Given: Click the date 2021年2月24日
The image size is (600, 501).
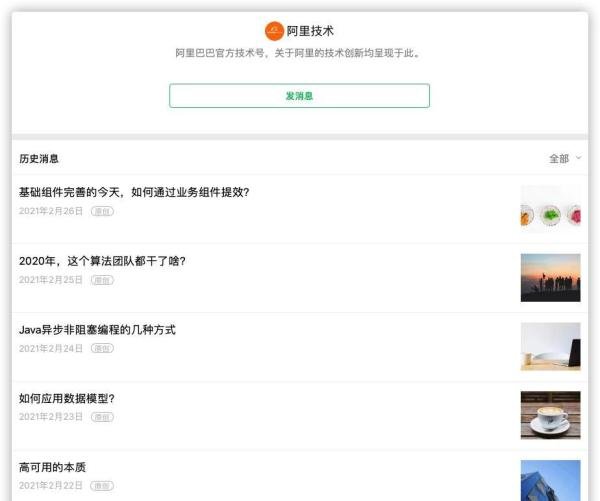Looking at the screenshot, I should (51, 348).
